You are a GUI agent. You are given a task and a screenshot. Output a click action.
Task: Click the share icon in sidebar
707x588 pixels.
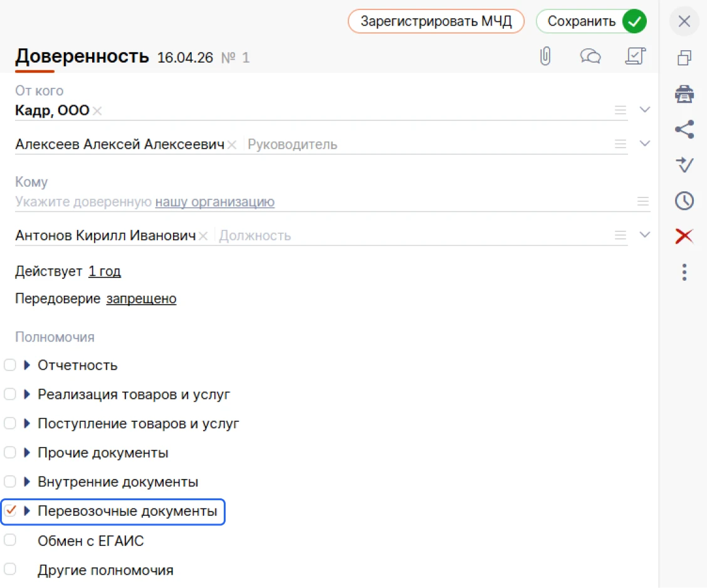coord(684,129)
